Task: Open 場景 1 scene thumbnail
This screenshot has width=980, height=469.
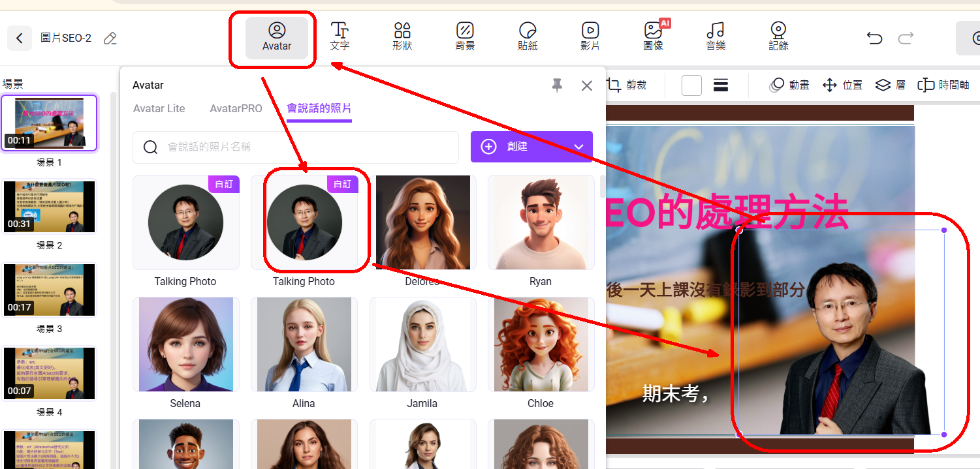Action: [49, 123]
